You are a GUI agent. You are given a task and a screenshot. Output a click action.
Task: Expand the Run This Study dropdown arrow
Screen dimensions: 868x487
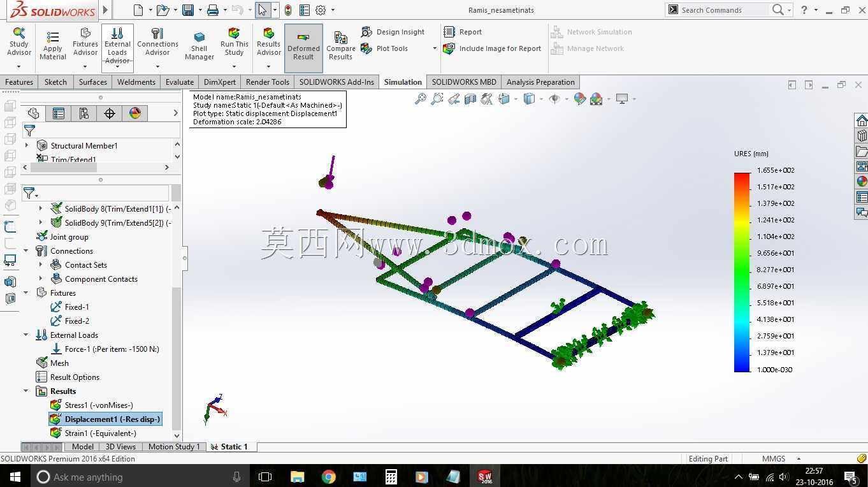[235, 66]
